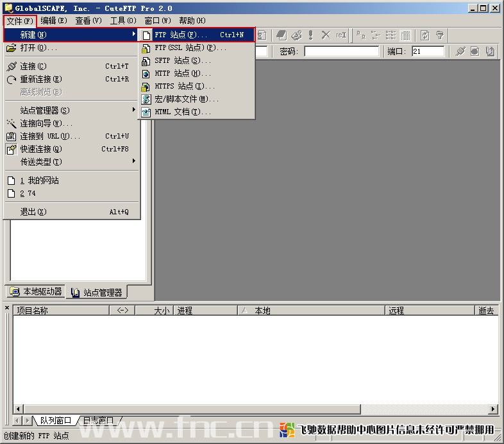Select 连接到 URL(U)... menu entry
Screen dimensions: 504x444
click(x=71, y=137)
